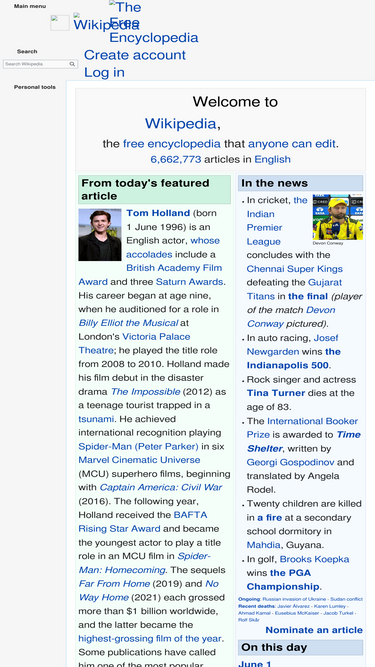
Task: Open Marvel Cinematic Universe link
Action: click(139, 460)
